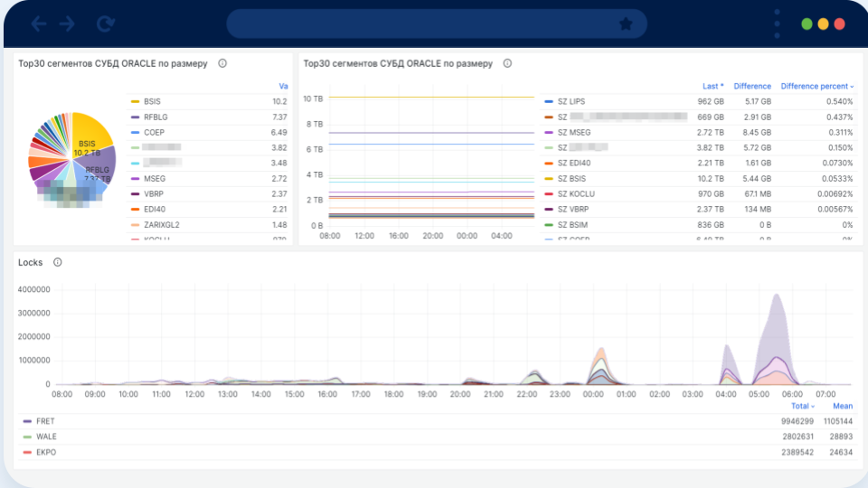Image resolution: width=868 pixels, height=488 pixels.
Task: Sort by Difference percent column
Action: click(x=816, y=86)
